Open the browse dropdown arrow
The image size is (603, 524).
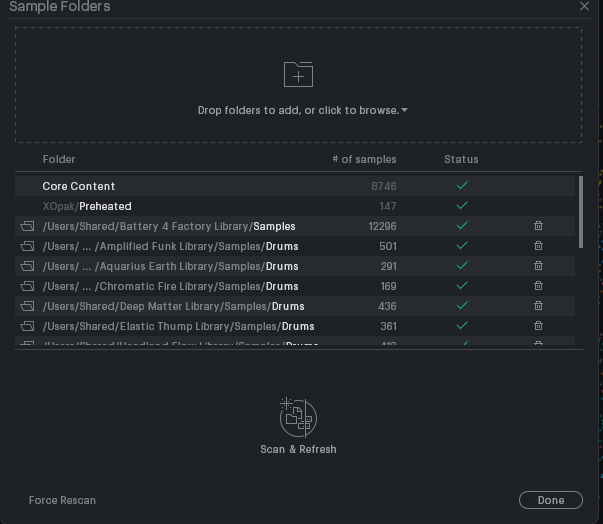pos(404,110)
